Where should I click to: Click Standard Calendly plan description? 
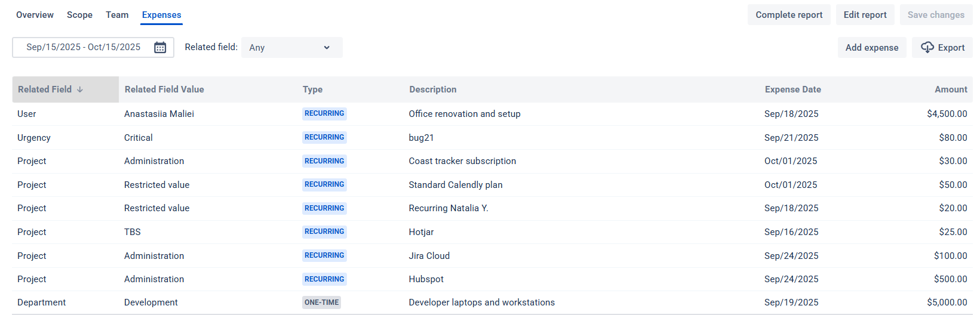(x=456, y=185)
